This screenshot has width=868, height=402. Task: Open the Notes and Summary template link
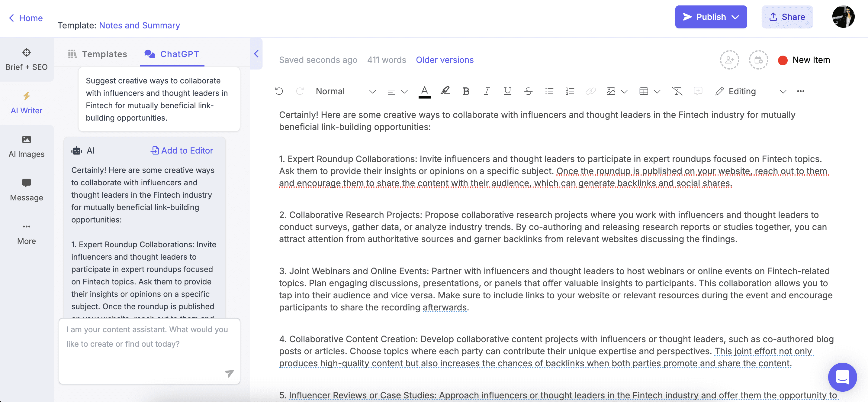139,25
